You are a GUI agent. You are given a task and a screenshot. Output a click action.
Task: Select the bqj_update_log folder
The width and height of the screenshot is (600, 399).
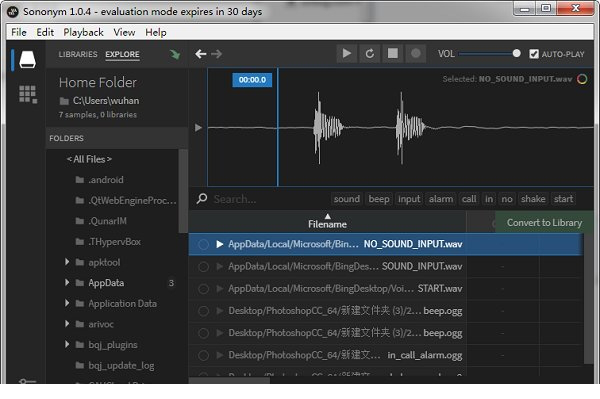[121, 365]
